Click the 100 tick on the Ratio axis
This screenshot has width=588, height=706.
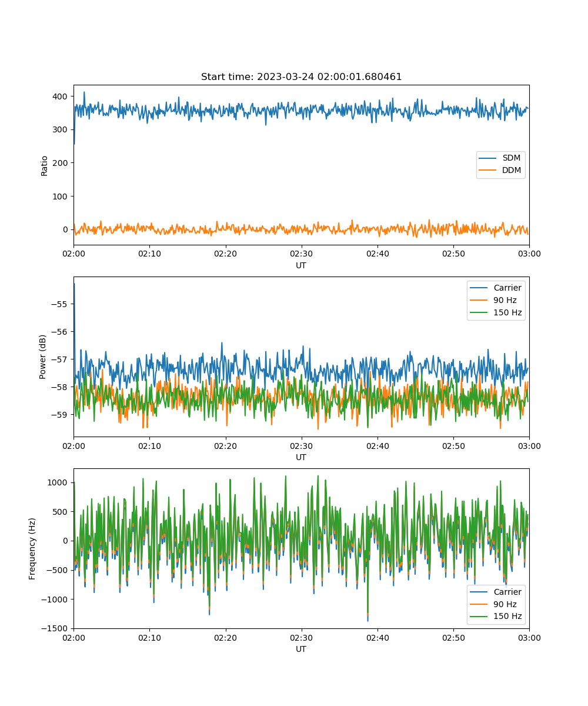(61, 197)
